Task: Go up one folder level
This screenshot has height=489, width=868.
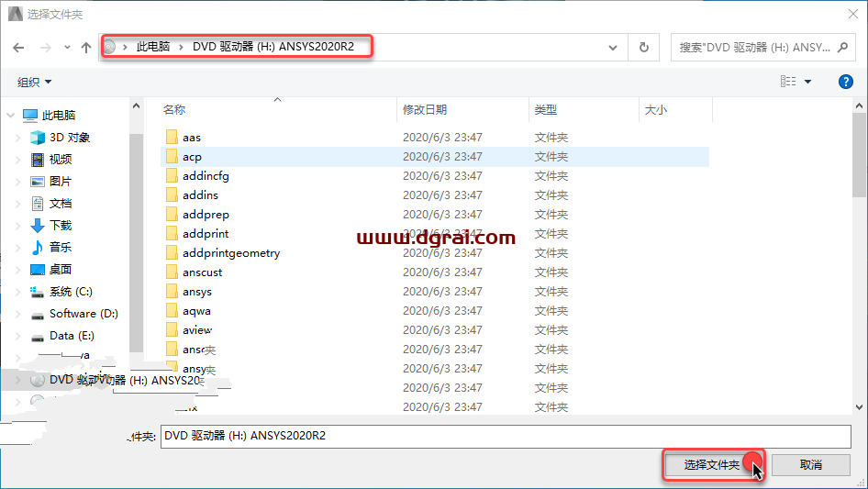Action: point(86,48)
